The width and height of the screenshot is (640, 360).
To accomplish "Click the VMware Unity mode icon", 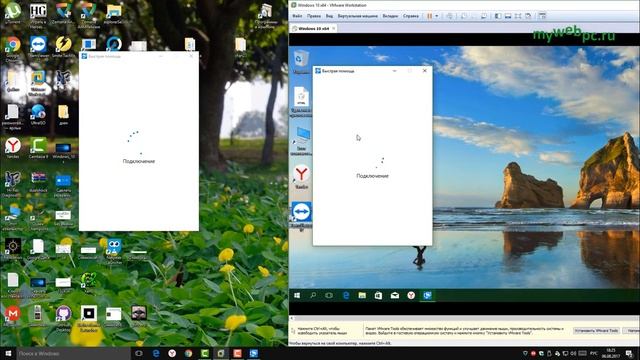I will [x=528, y=16].
